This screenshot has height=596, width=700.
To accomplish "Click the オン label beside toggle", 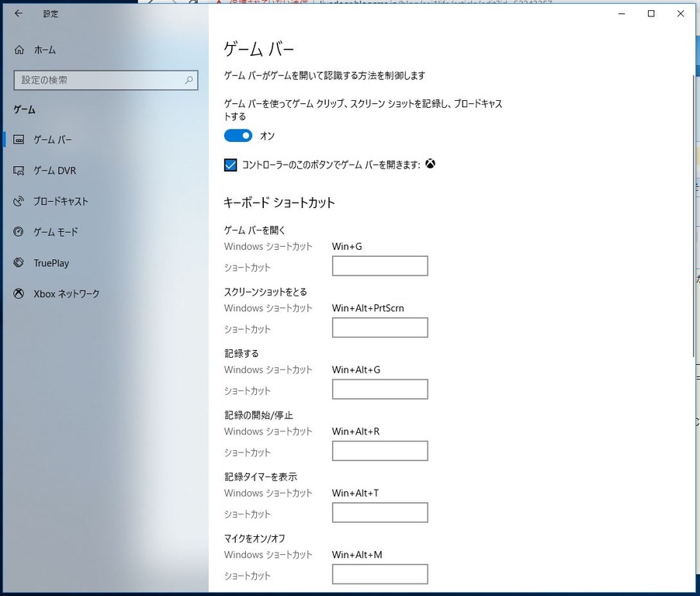I will tap(267, 136).
